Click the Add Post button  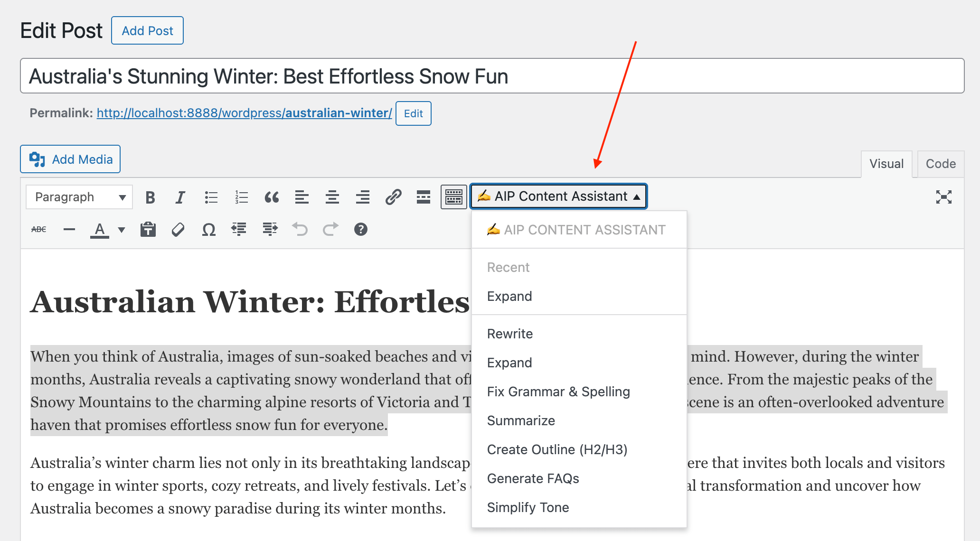coord(147,31)
